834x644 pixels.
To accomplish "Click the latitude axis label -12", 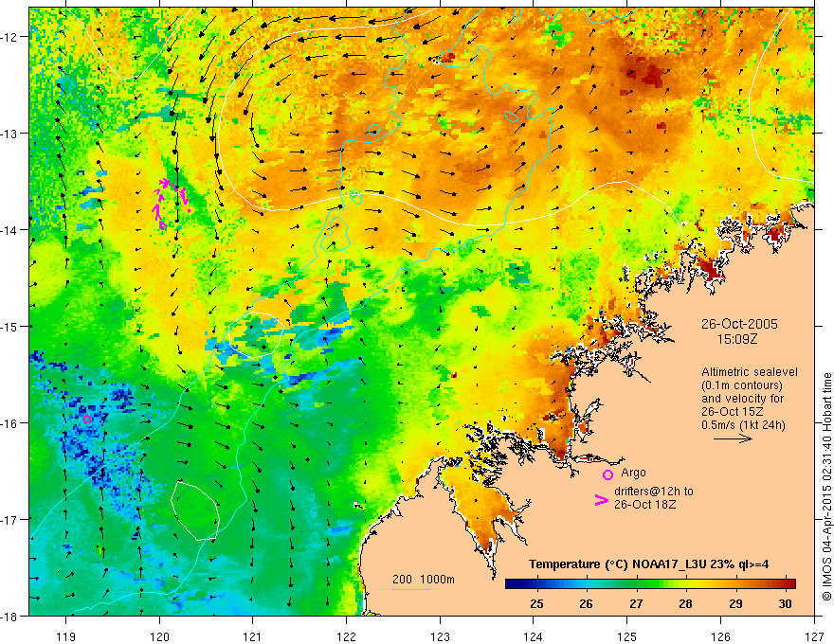I will 9,37.
